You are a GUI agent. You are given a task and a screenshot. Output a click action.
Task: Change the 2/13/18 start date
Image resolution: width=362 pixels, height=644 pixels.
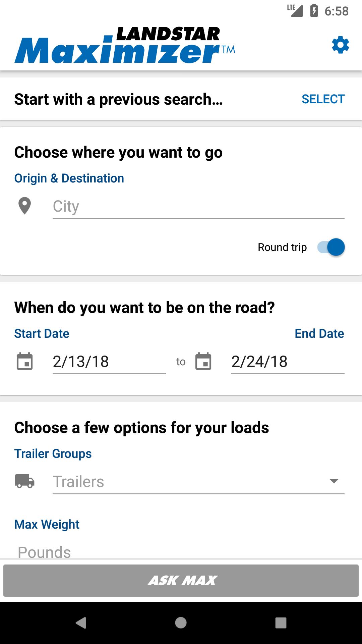click(109, 362)
